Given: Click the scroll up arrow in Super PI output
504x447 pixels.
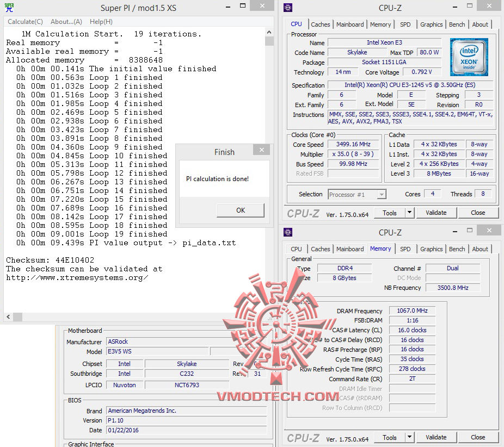Looking at the screenshot, I should pyautogui.click(x=269, y=32).
